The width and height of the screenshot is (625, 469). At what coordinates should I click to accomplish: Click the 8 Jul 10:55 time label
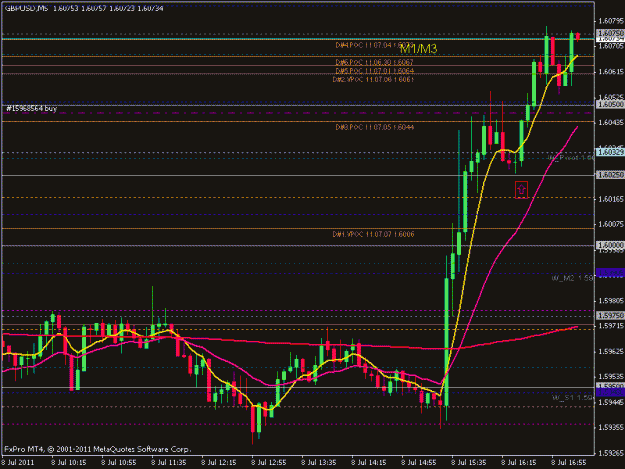[118, 463]
